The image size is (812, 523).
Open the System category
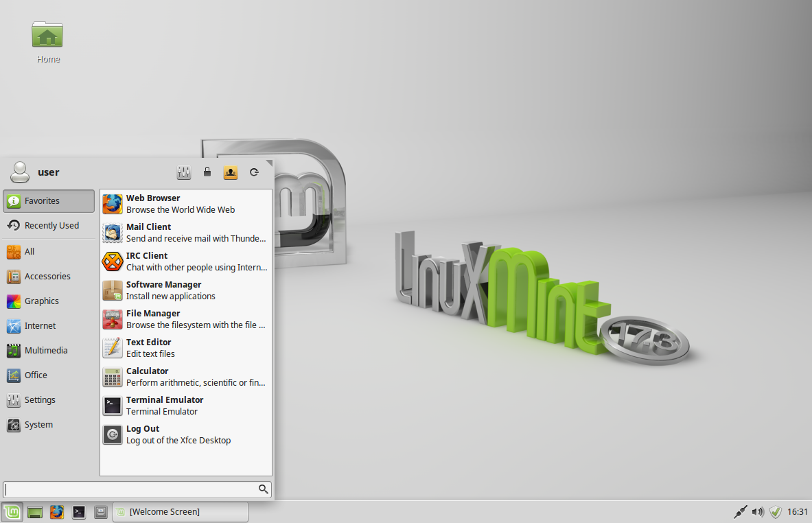click(49, 425)
